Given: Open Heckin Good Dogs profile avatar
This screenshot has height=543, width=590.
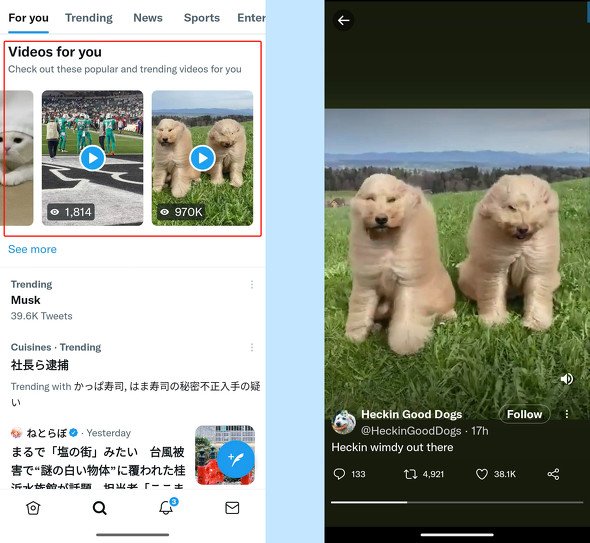Looking at the screenshot, I should 344,422.
